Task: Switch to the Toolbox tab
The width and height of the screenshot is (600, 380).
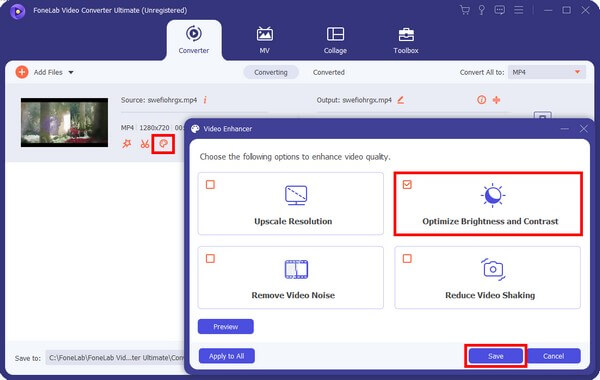Action: 406,40
